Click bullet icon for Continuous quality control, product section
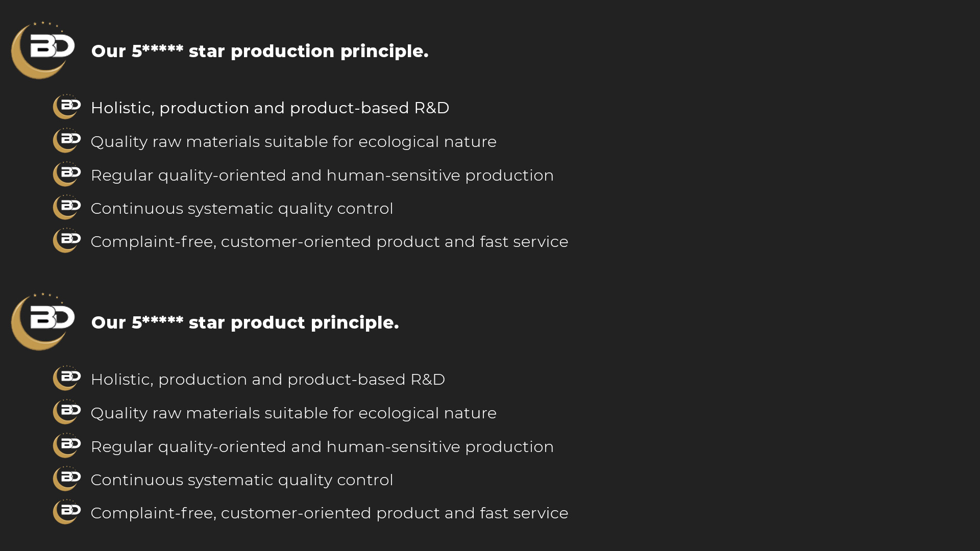The width and height of the screenshot is (980, 551). click(x=67, y=479)
